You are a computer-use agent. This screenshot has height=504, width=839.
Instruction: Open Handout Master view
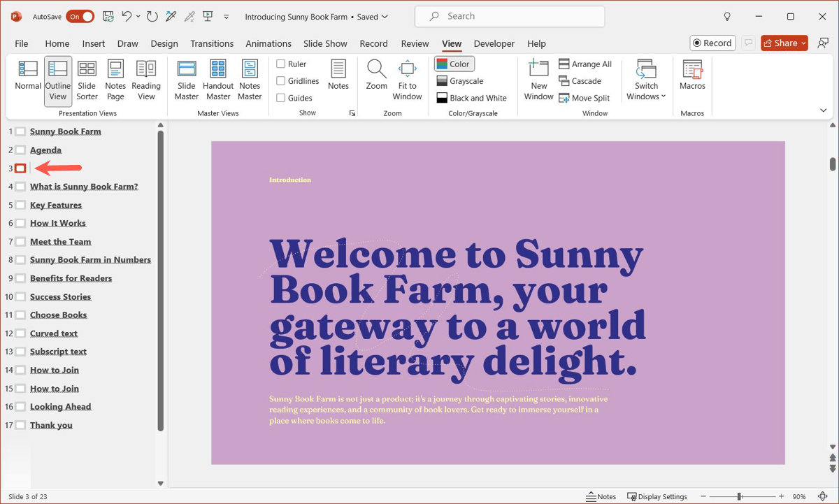point(218,81)
